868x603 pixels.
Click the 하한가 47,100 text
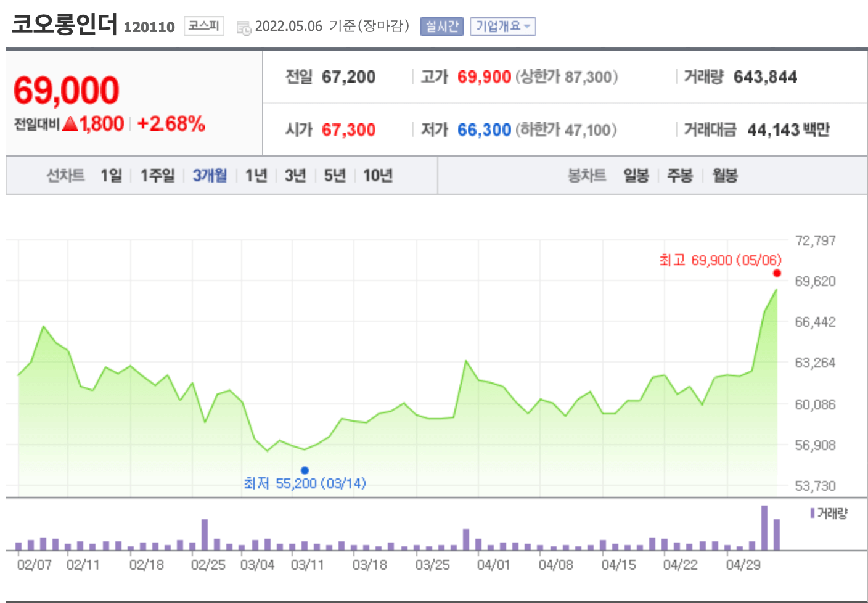click(566, 130)
